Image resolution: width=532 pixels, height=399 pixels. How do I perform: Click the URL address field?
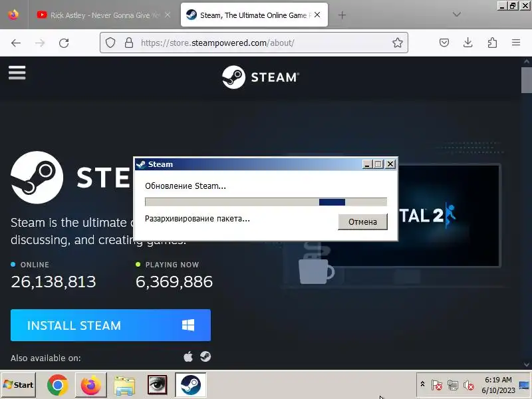[254, 43]
